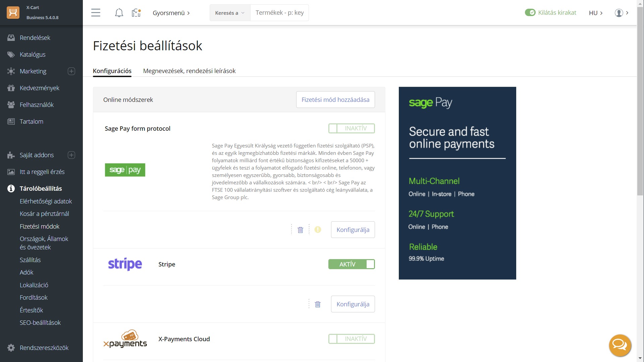Open the live chat bubble icon
This screenshot has width=644, height=362.
(620, 345)
